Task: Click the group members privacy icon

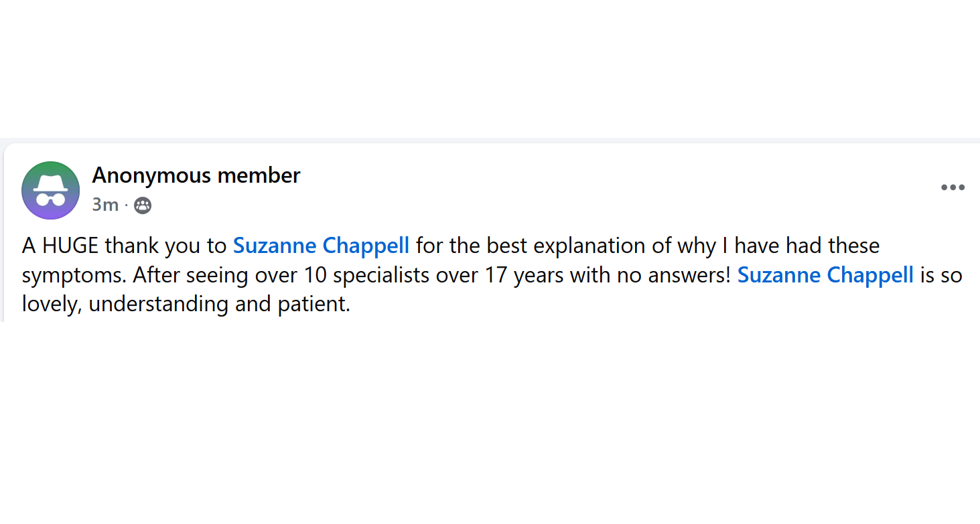Action: tap(143, 205)
